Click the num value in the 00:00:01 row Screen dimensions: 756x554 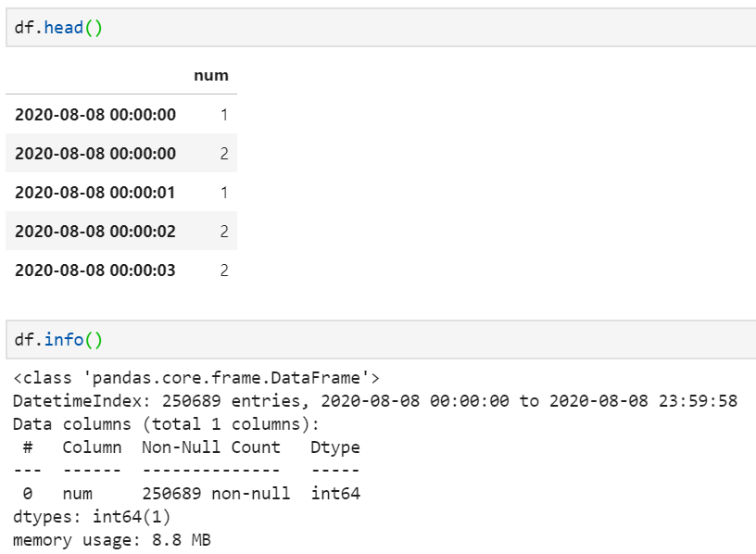(223, 193)
